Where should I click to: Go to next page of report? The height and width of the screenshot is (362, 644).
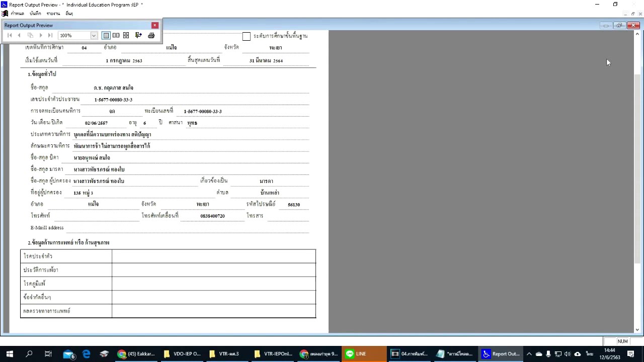point(41,35)
